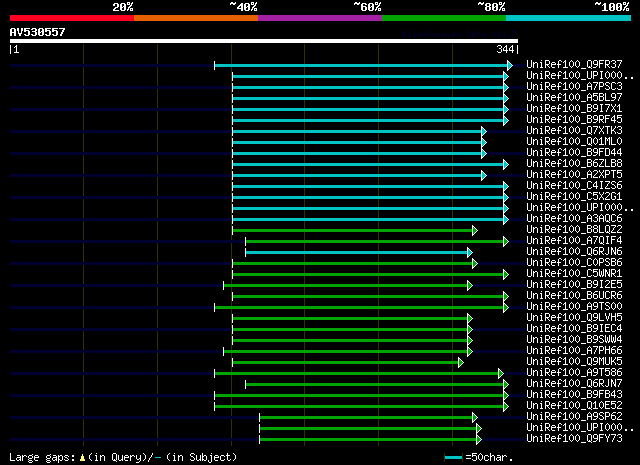Image resolution: width=640 pixels, height=465 pixels.
Task: Click the arrowhead ending the Q9MUK5 alignment
Action: coord(461,363)
